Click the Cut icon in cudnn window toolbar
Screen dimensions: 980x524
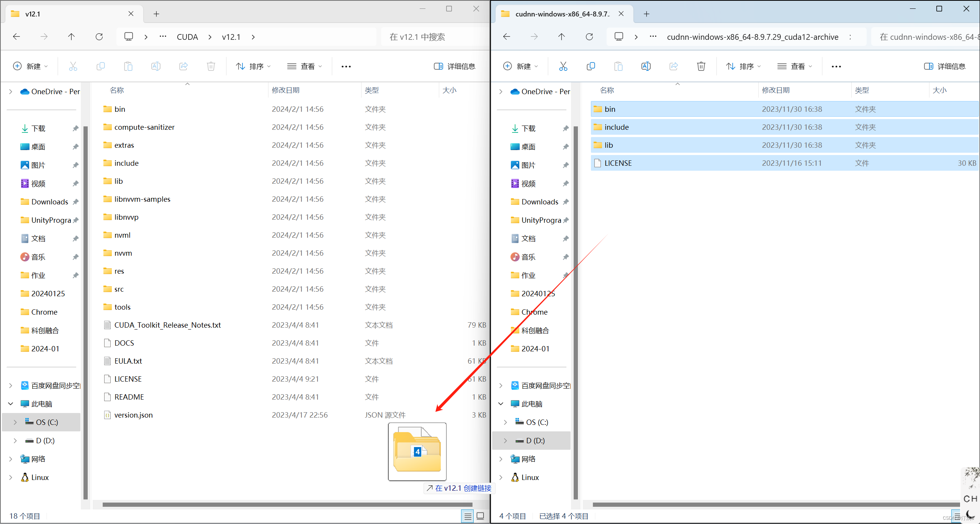coord(563,66)
